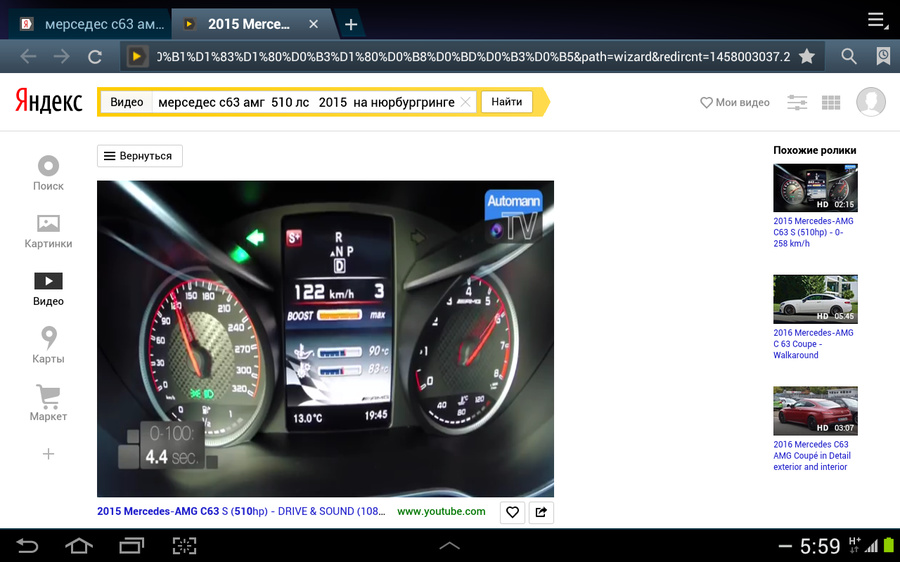Viewport: 900px width, 562px height.
Task: Open the Яндекс logo homepage
Action: (x=49, y=101)
